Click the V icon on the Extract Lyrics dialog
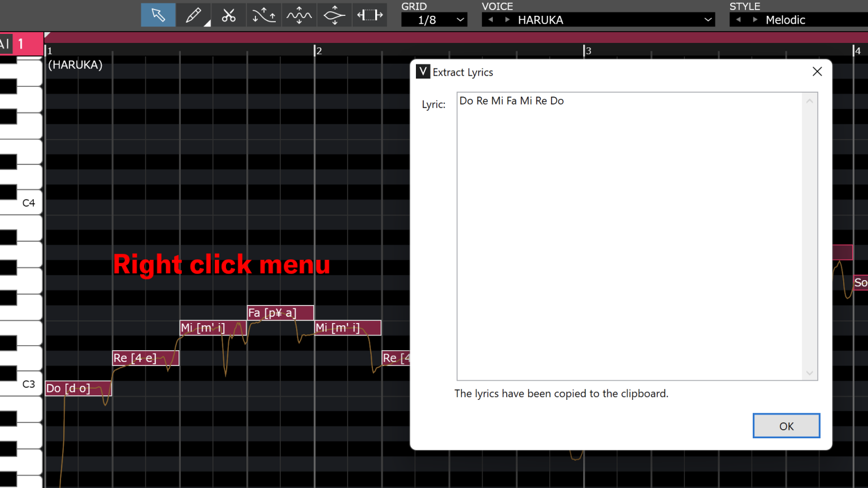This screenshot has height=488, width=868. [x=422, y=72]
